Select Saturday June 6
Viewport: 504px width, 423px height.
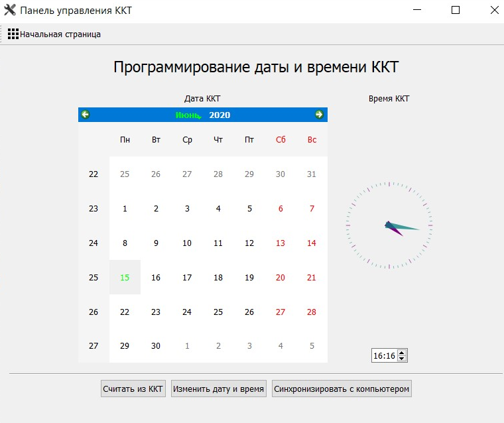click(281, 209)
